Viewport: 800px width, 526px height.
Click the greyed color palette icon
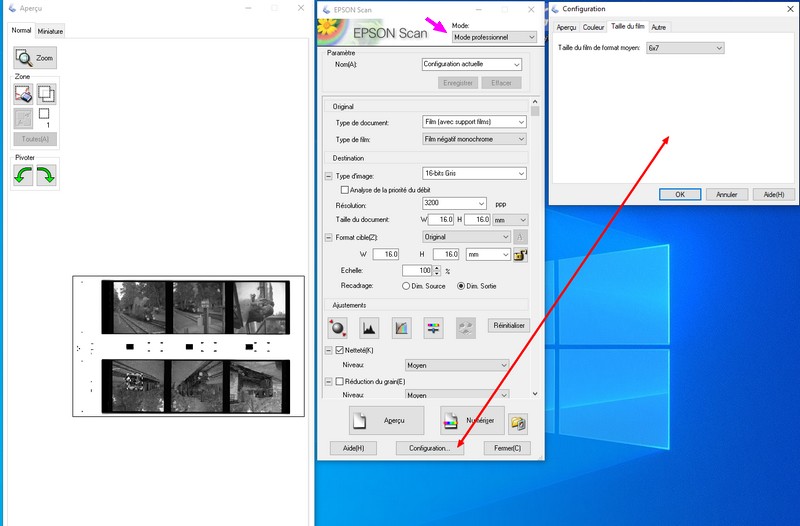tap(465, 328)
